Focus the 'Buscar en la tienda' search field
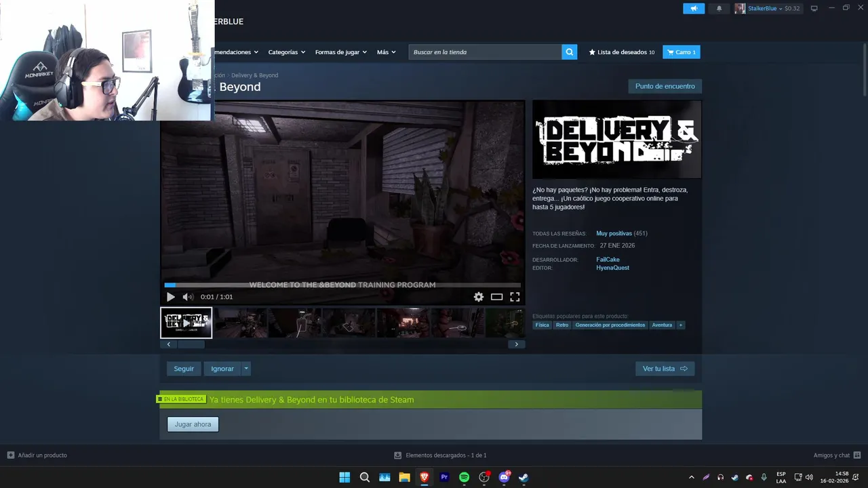868x488 pixels. click(x=485, y=52)
